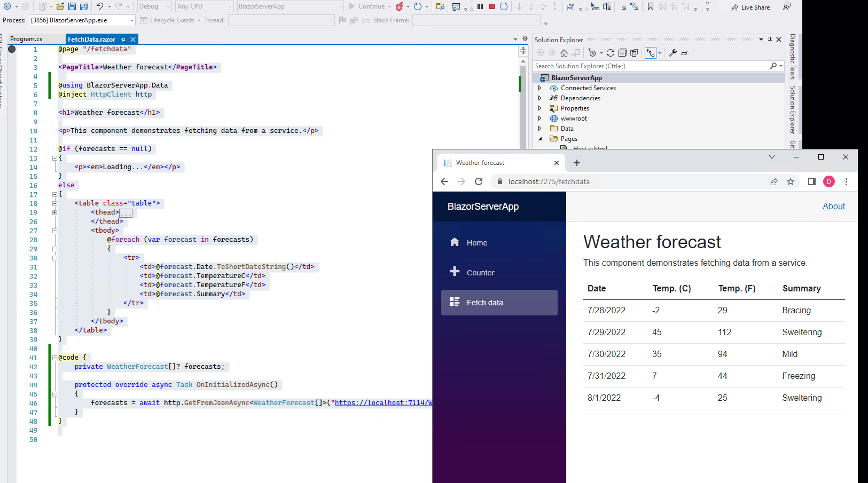Click the Navigate Backward arrow in Visual Studio
The image size is (868, 483).
pos(7,6)
